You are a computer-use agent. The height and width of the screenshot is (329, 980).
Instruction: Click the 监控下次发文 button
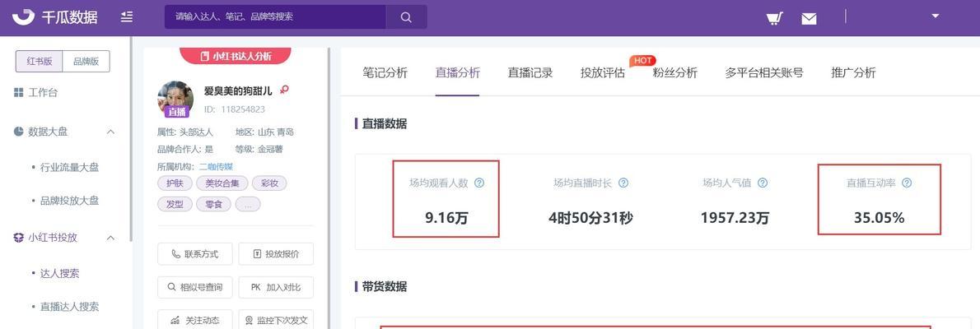point(276,320)
